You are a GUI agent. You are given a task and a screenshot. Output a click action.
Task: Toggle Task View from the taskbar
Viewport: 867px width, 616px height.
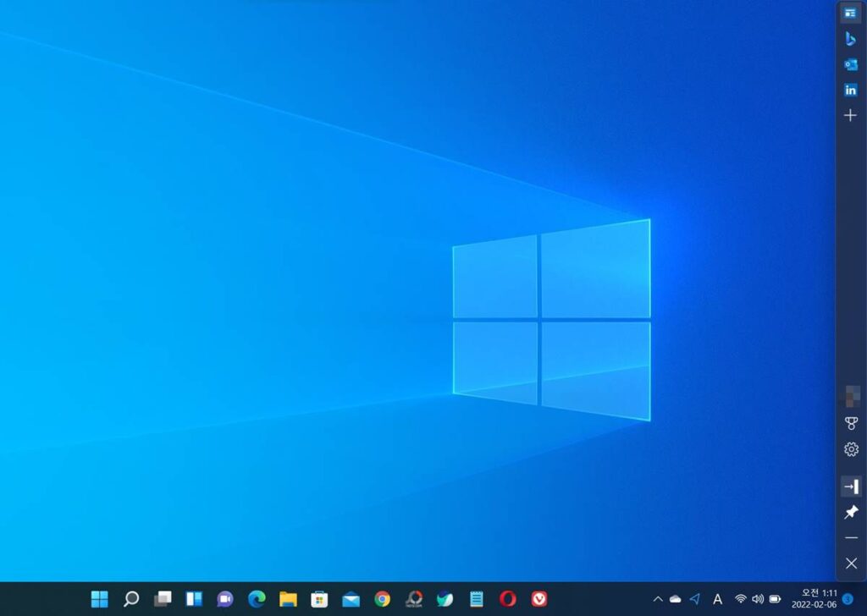[x=163, y=599]
